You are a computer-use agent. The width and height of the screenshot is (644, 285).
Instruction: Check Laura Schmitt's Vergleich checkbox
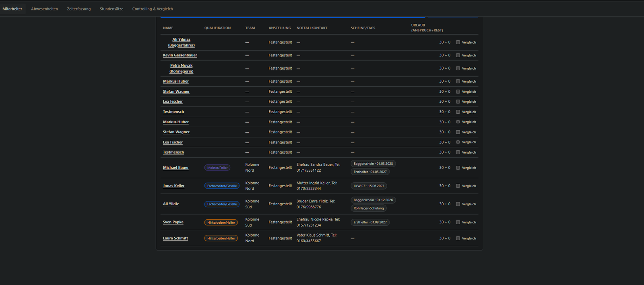(458, 238)
